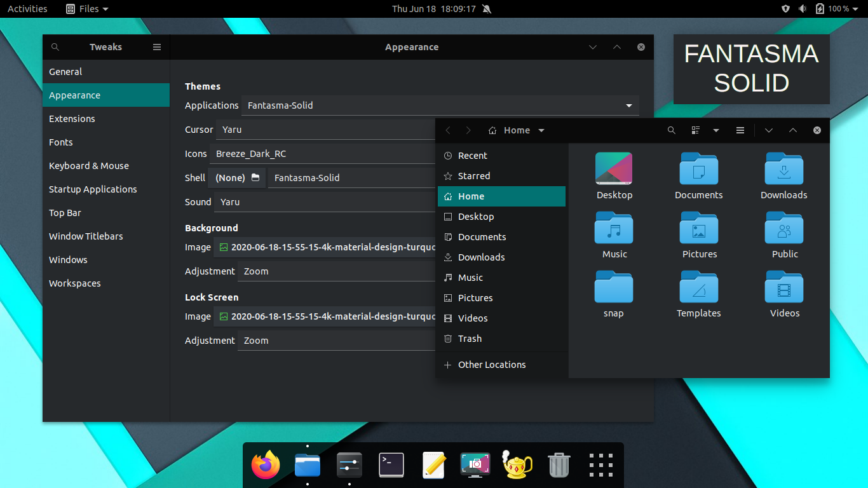The image size is (868, 488).
Task: Choose Lock Screen image file button
Action: click(x=325, y=316)
